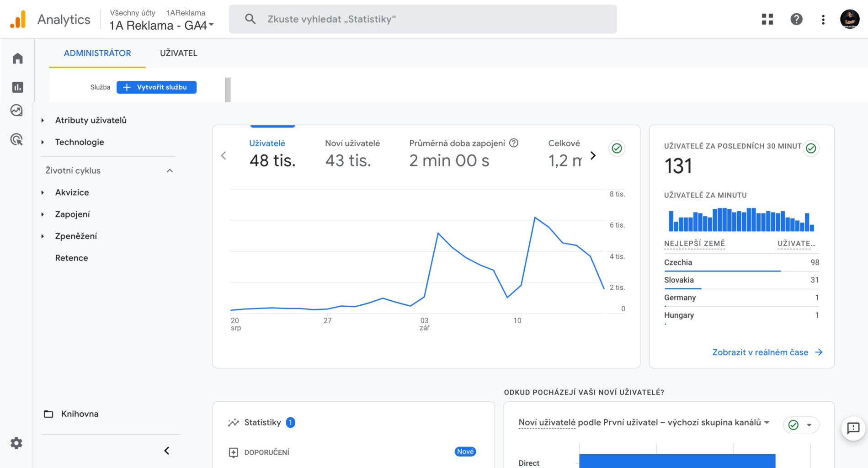Switch to the UŽIVATEL tab
The height and width of the screenshot is (468, 868).
(x=178, y=53)
